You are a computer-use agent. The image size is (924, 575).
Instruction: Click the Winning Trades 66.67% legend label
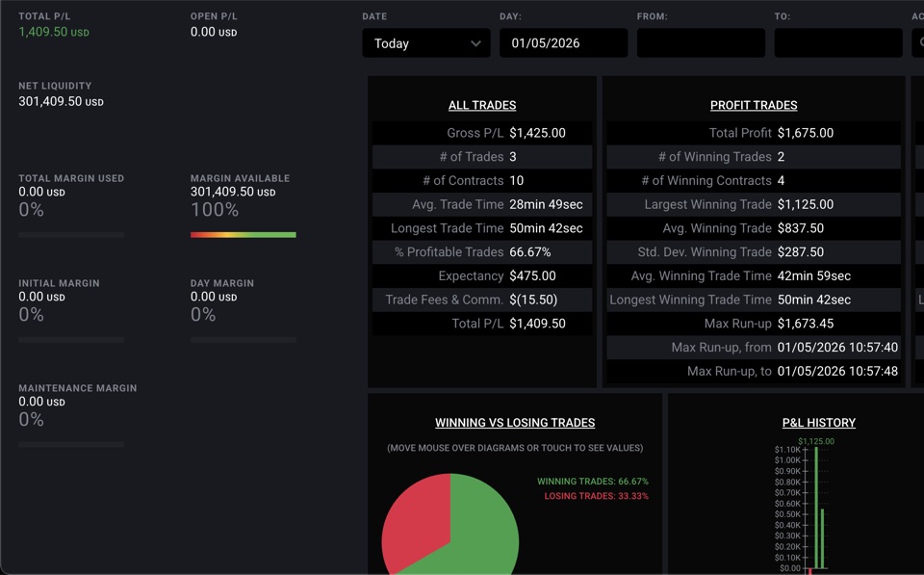[x=592, y=482]
